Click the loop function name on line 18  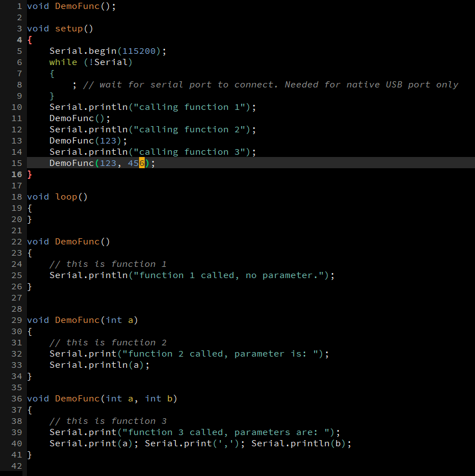tap(66, 197)
